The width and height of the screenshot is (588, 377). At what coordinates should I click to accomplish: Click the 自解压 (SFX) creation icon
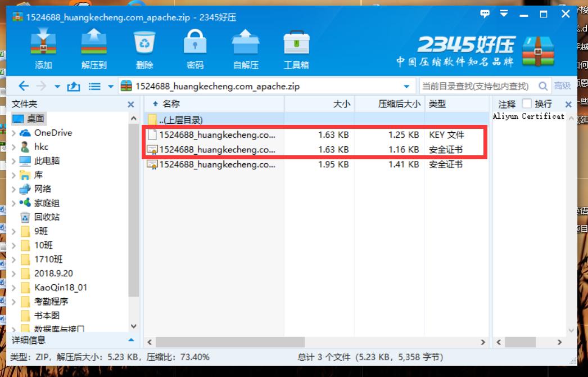245,45
